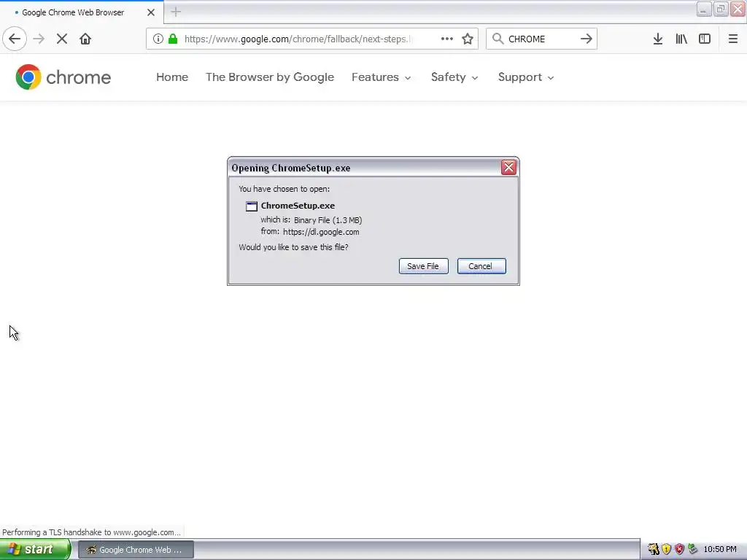Open the browser home page icon

(85, 39)
